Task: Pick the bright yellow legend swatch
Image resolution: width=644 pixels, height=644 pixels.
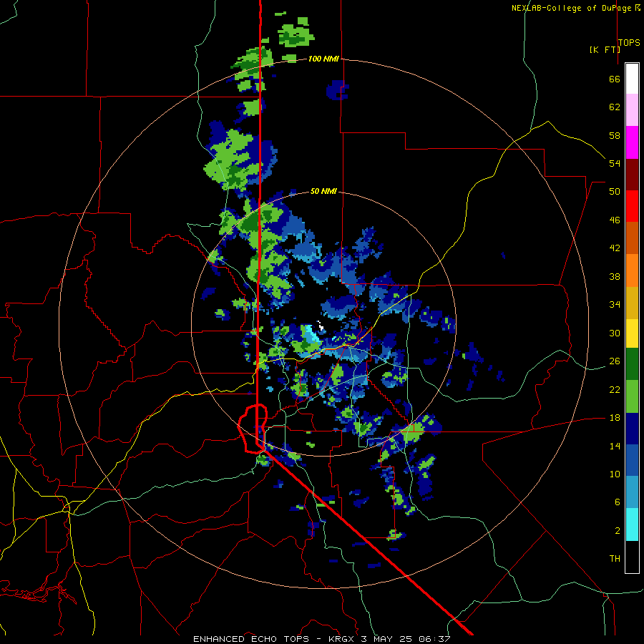Action: pos(632,333)
